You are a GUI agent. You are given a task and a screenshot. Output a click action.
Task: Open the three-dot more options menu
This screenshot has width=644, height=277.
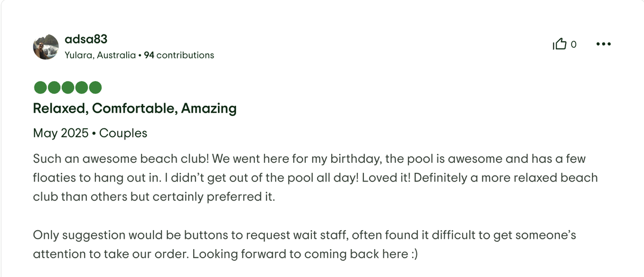point(604,44)
